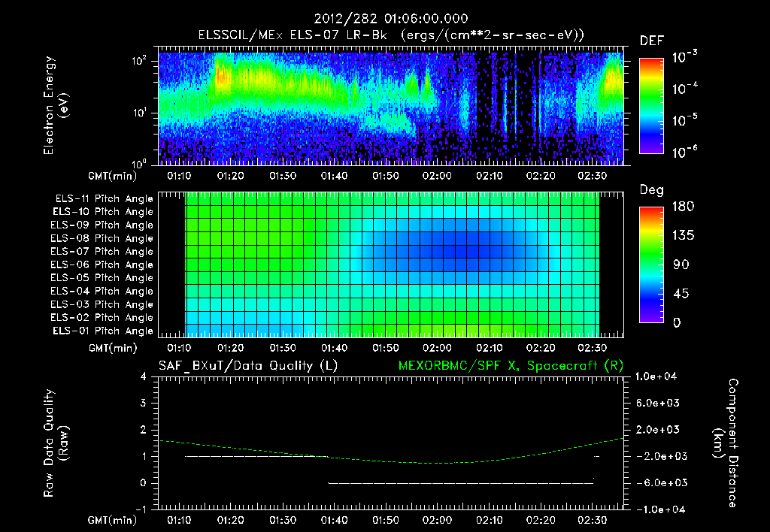770x532 pixels.
Task: Click the Electron Energy (eV) axis label
Action: [x=56, y=105]
